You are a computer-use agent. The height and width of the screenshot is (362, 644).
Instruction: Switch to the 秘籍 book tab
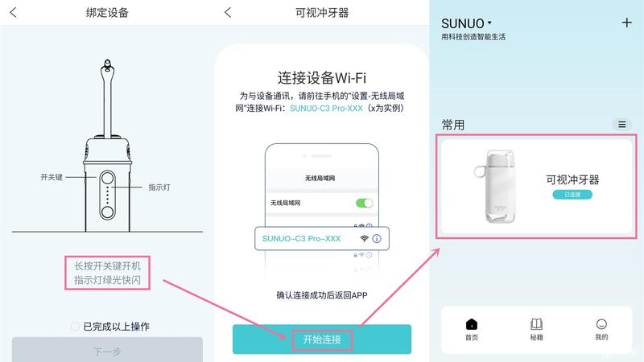point(536,329)
